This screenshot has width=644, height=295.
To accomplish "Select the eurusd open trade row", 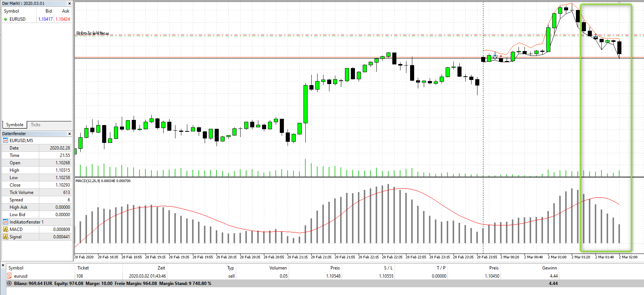I will click(283, 276).
